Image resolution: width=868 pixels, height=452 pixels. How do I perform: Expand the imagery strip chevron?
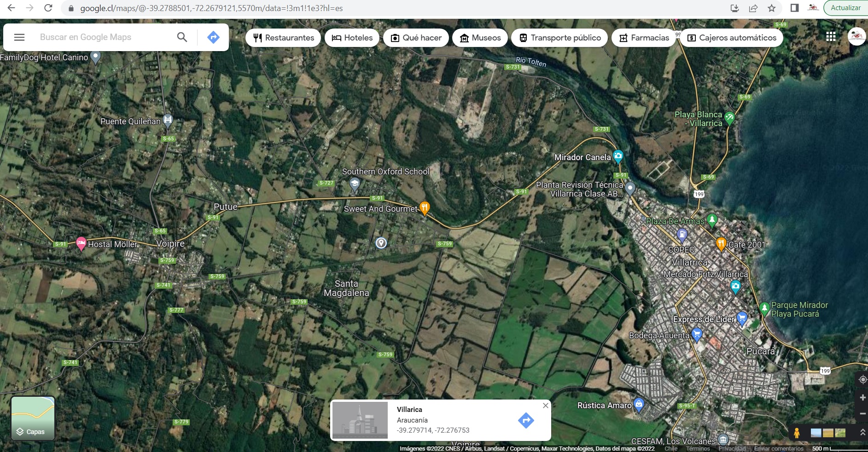[x=862, y=433]
